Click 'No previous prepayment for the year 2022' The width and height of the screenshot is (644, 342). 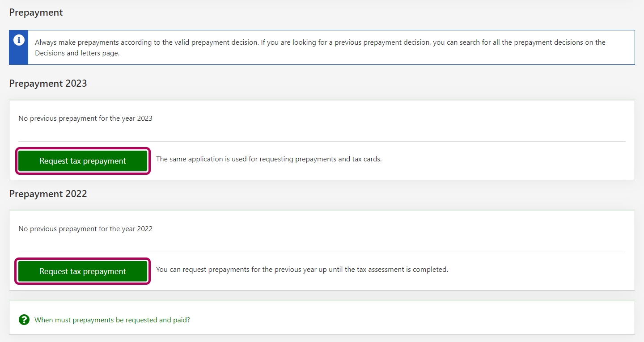pyautogui.click(x=85, y=229)
